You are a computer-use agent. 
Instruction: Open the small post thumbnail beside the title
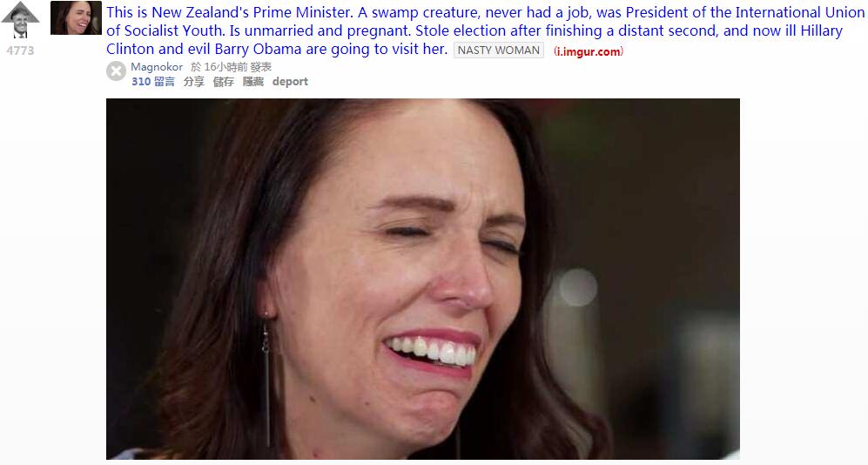(x=76, y=17)
